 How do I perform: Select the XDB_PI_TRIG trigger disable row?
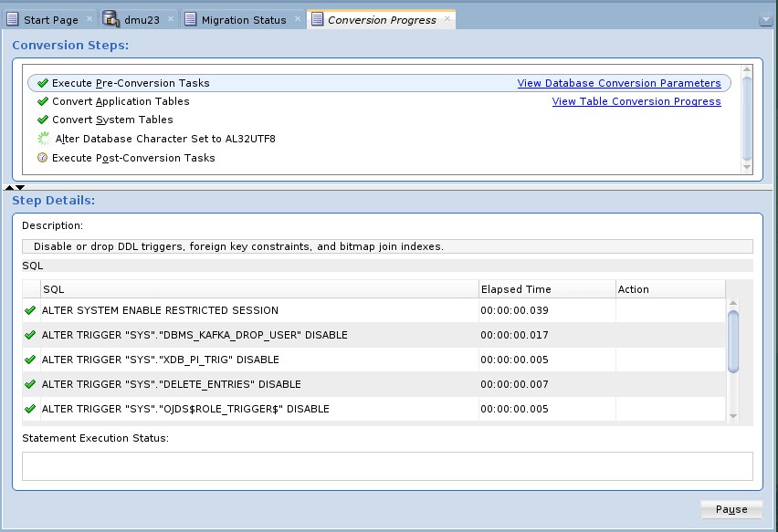373,360
